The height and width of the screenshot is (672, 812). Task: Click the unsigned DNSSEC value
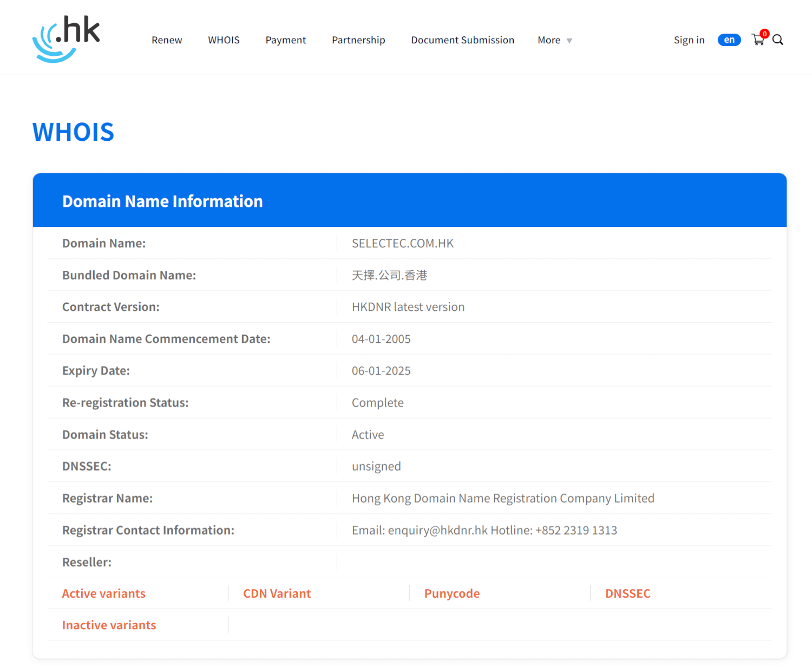tap(376, 467)
